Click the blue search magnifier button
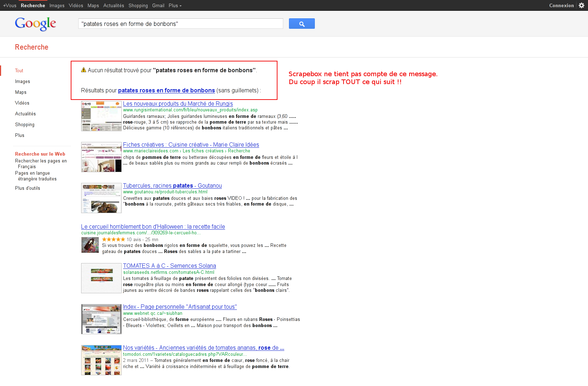Viewport: 588px width, 386px height. tap(302, 24)
